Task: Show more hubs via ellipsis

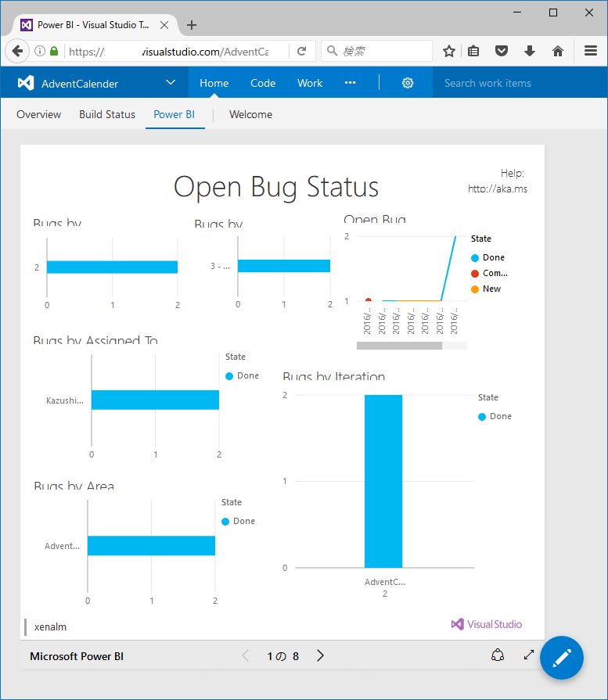Action: pyautogui.click(x=351, y=83)
